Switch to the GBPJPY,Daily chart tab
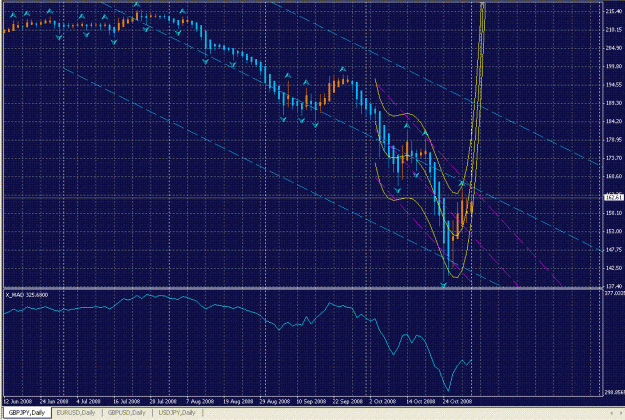Screen dimensions: 625x420 (27, 413)
